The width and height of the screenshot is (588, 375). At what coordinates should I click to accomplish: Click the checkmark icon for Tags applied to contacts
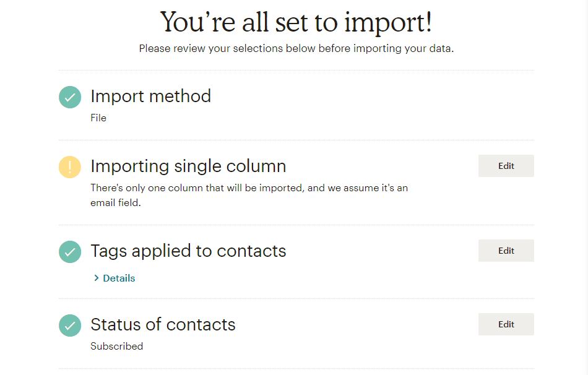[x=69, y=252]
